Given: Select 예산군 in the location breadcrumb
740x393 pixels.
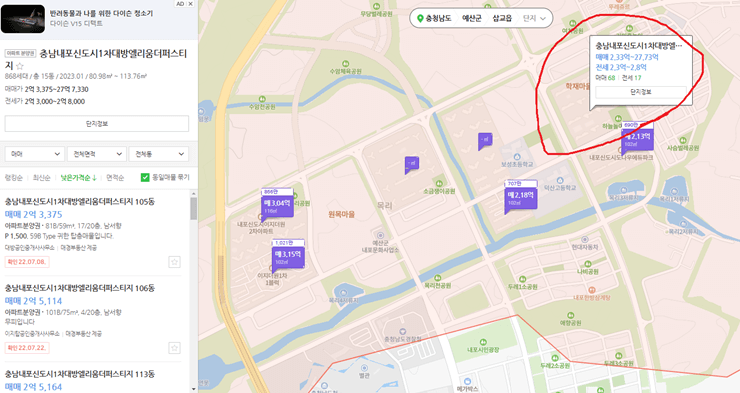Looking at the screenshot, I should pos(471,18).
